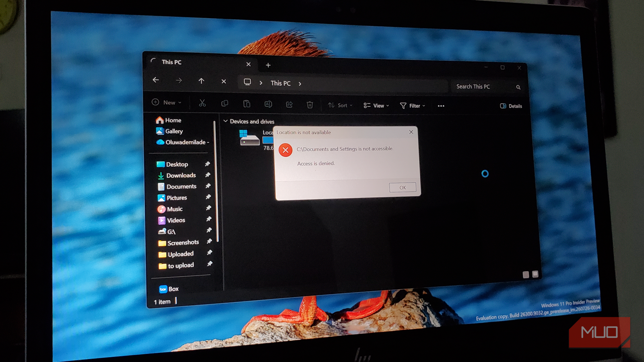Toggle the Details pane
Image resolution: width=644 pixels, height=362 pixels.
[511, 106]
